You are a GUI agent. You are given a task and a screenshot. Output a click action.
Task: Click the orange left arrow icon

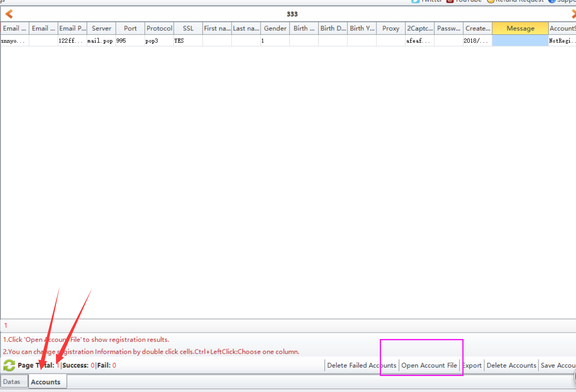[9, 14]
